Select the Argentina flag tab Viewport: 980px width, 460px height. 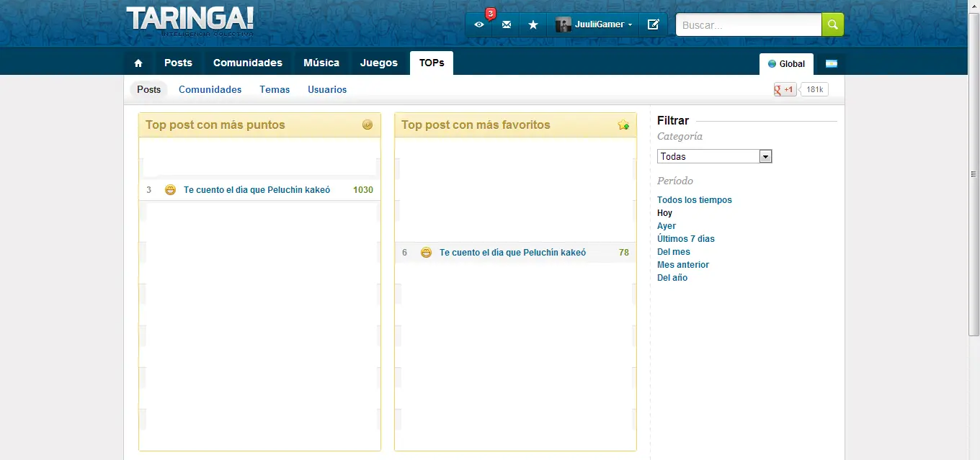coord(832,63)
